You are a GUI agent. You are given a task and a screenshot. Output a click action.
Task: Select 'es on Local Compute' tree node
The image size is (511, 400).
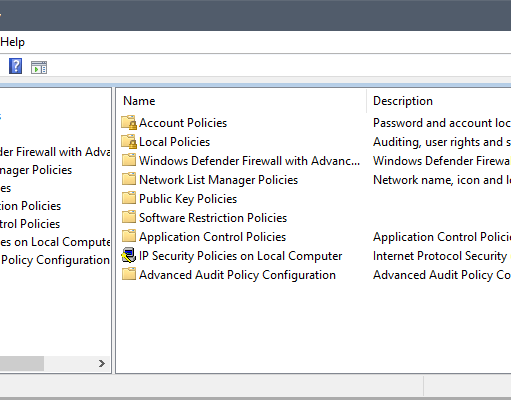[x=55, y=242]
